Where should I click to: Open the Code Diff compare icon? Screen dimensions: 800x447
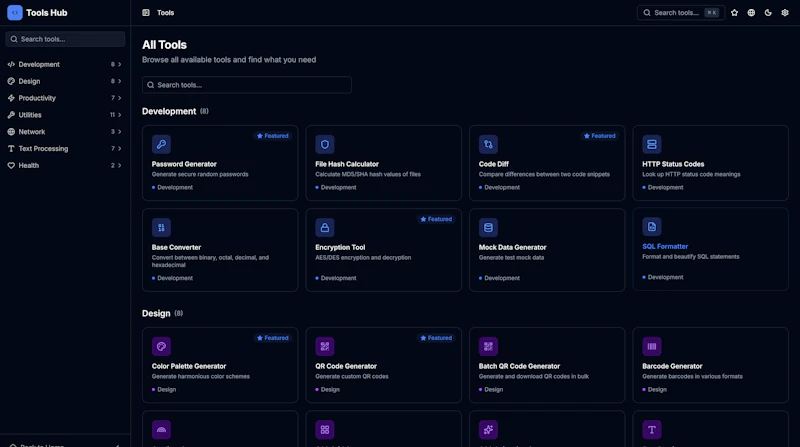coord(488,144)
